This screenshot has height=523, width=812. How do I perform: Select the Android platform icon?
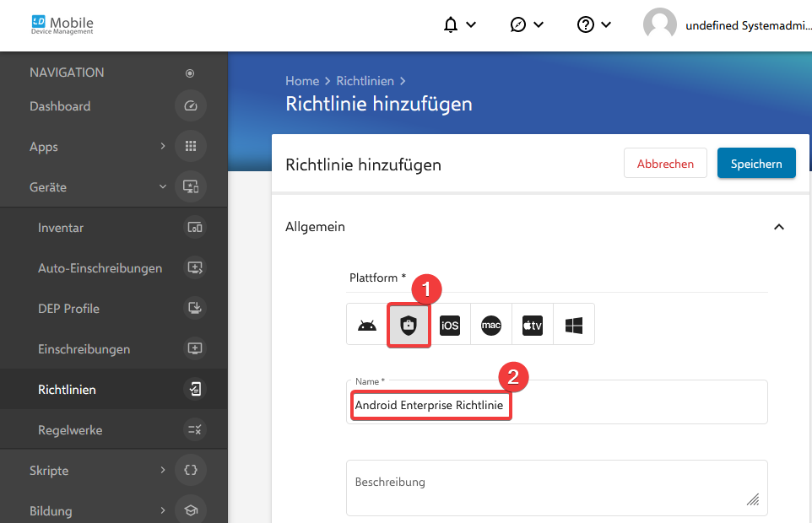(367, 325)
